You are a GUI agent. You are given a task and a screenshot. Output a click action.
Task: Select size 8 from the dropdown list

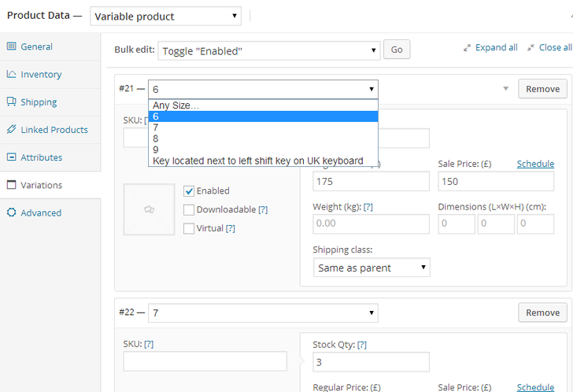263,139
